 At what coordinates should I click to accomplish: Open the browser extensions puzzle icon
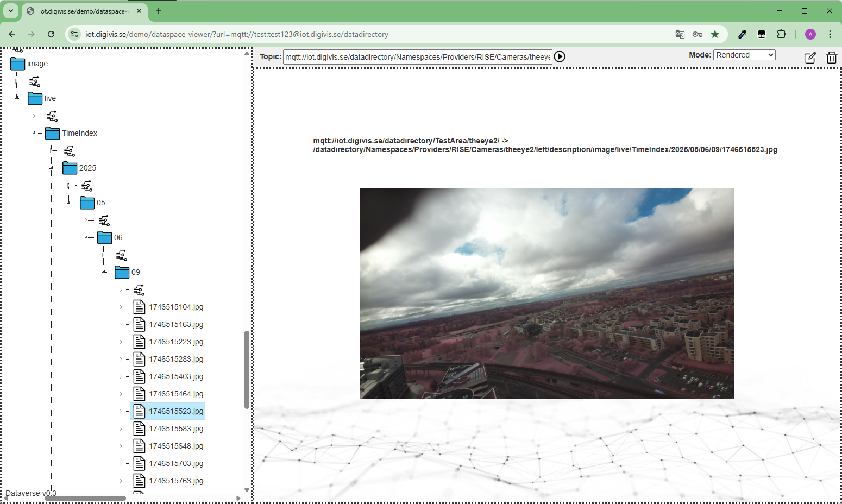(x=781, y=34)
